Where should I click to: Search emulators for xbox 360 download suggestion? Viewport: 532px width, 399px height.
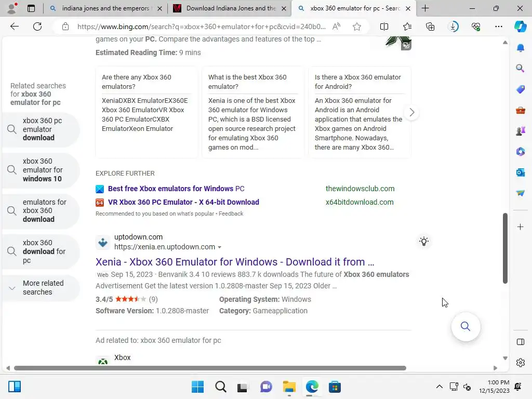[x=41, y=211]
